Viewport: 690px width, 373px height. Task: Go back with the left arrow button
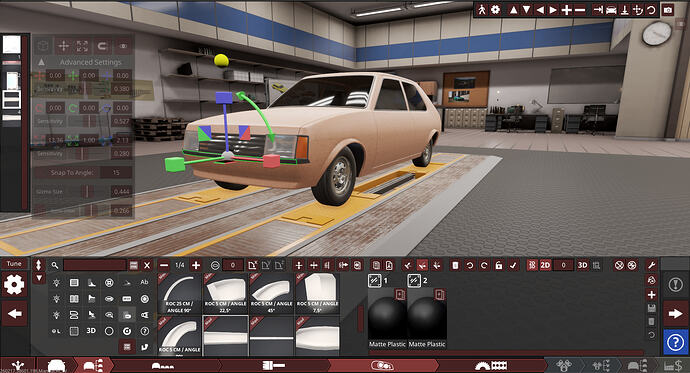click(15, 313)
